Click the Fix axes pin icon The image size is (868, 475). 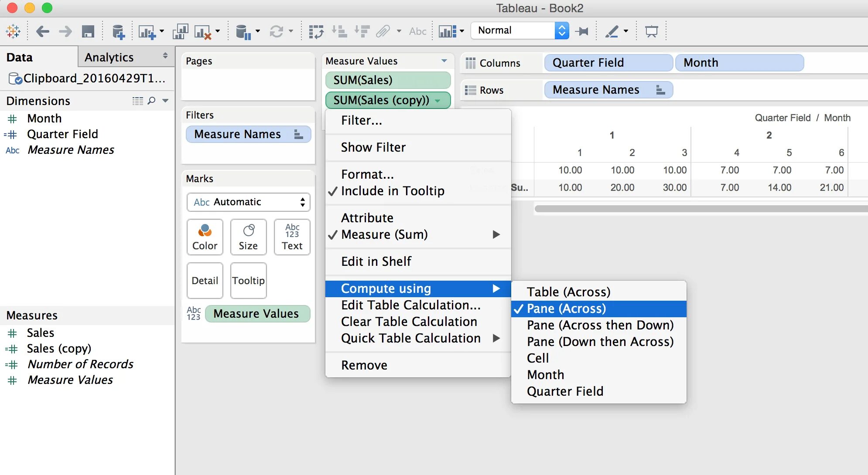582,31
